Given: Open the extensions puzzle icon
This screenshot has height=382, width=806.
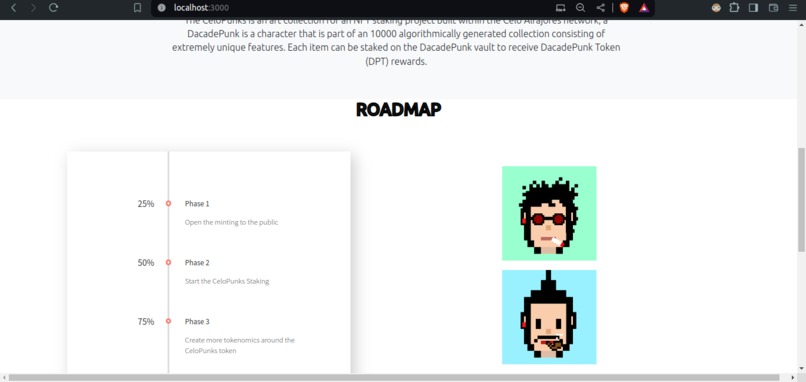Looking at the screenshot, I should [x=734, y=8].
